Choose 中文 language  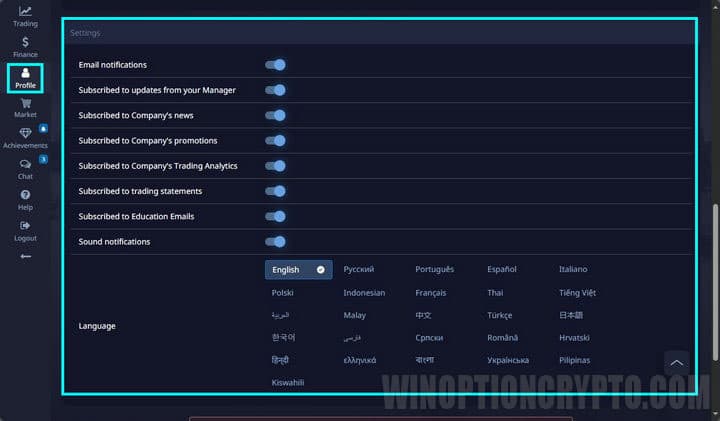coord(423,315)
